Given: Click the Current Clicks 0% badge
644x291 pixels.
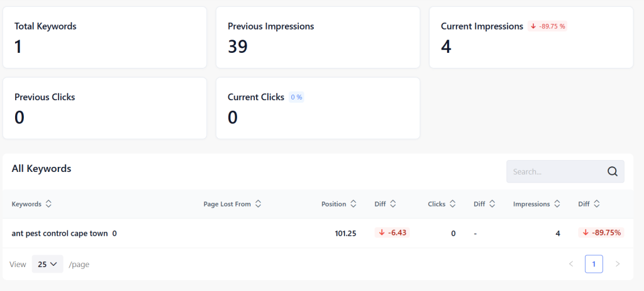Looking at the screenshot, I should [296, 98].
